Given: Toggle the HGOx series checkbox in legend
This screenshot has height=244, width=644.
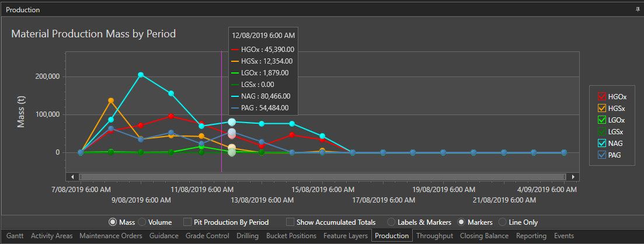Looking at the screenshot, I should pyautogui.click(x=601, y=96).
